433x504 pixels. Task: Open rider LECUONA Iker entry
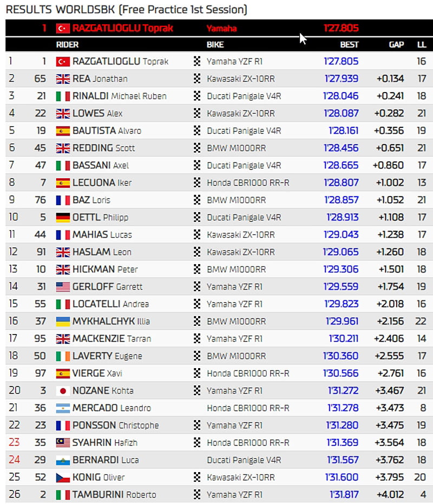point(102,183)
